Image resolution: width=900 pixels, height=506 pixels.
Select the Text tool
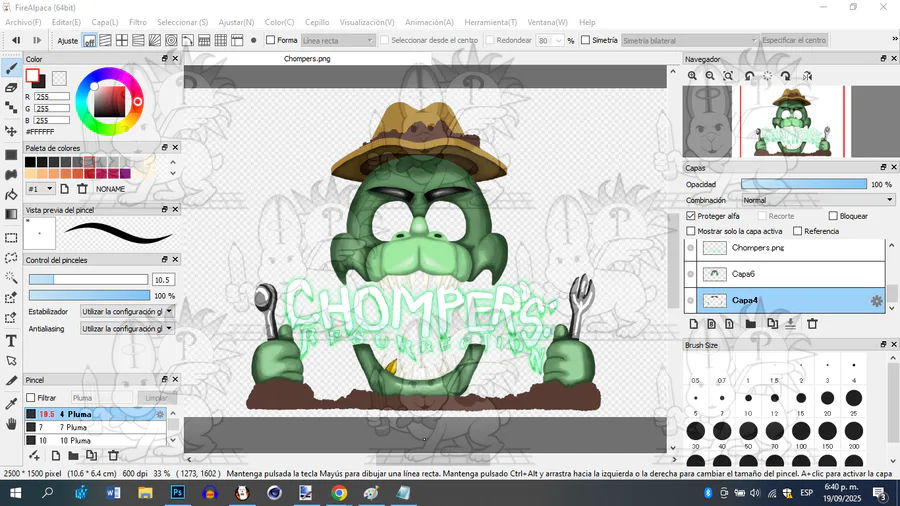click(x=11, y=341)
